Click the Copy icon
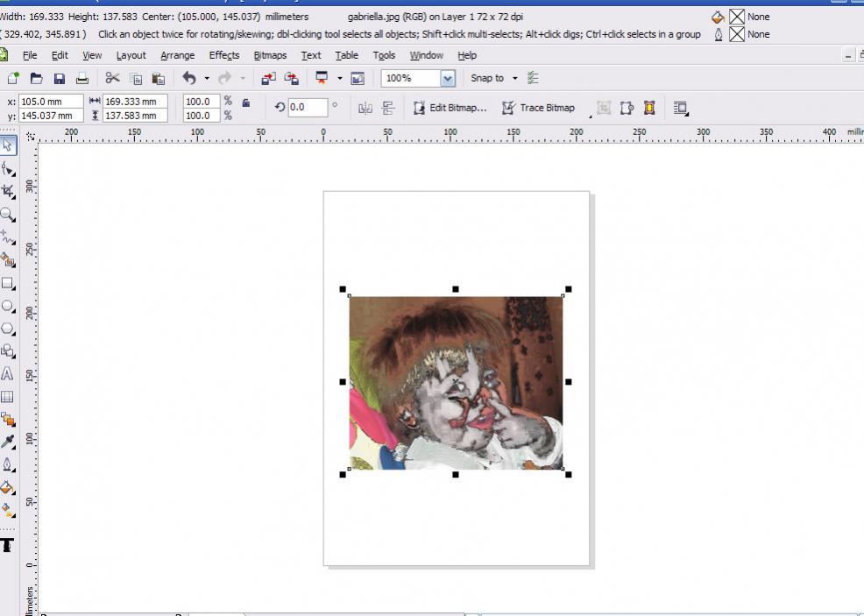This screenshot has height=616, width=864. 136,79
